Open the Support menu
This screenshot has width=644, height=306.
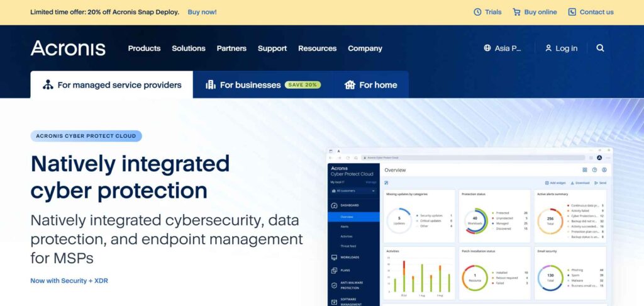[272, 48]
